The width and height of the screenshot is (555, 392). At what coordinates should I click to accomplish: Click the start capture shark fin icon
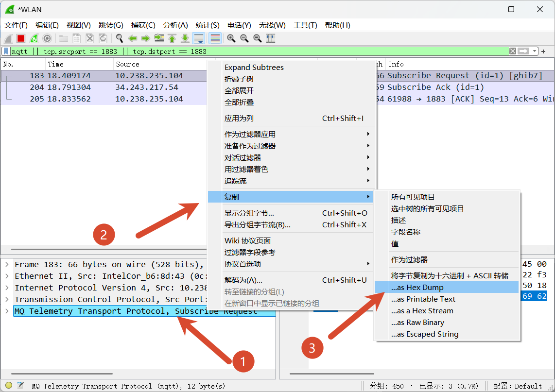point(8,38)
